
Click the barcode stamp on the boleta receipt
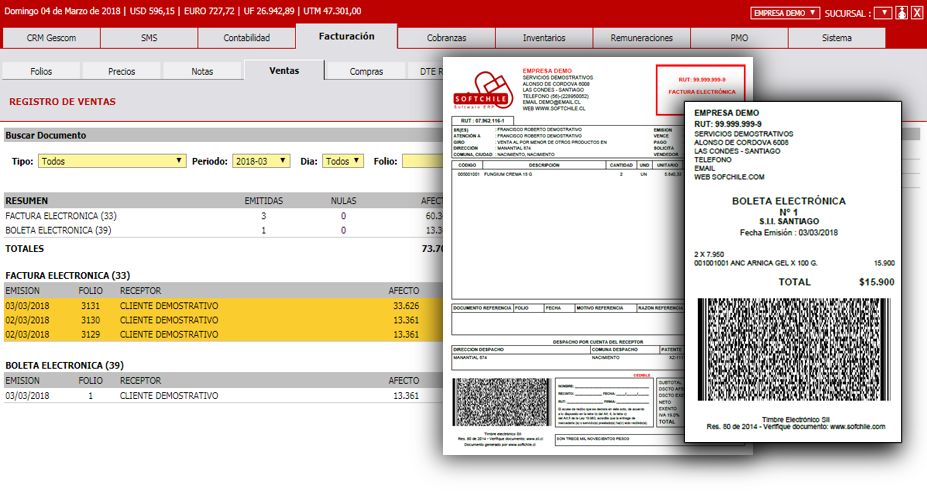(x=793, y=347)
